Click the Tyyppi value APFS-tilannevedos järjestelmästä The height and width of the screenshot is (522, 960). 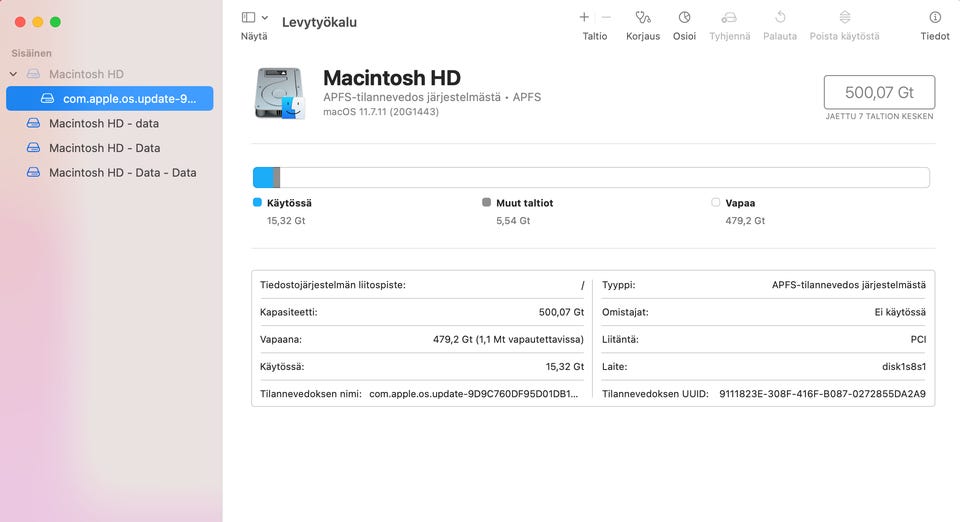pos(849,285)
